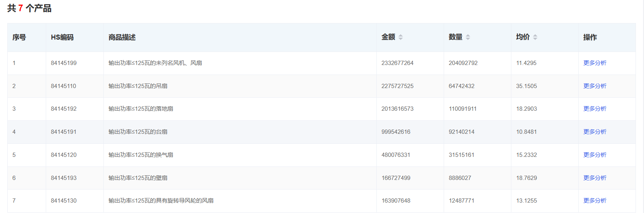
Task: Click the 共 7 个产品 heading
Action: (29, 8)
